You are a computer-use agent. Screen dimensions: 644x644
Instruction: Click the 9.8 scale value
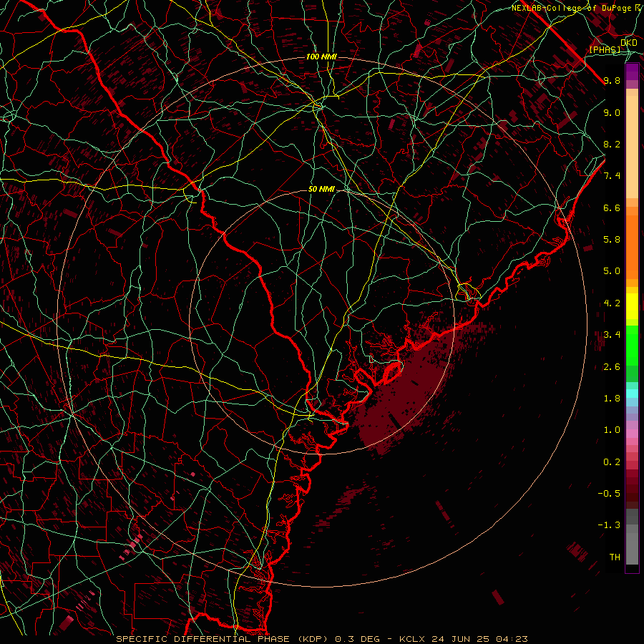pyautogui.click(x=612, y=80)
